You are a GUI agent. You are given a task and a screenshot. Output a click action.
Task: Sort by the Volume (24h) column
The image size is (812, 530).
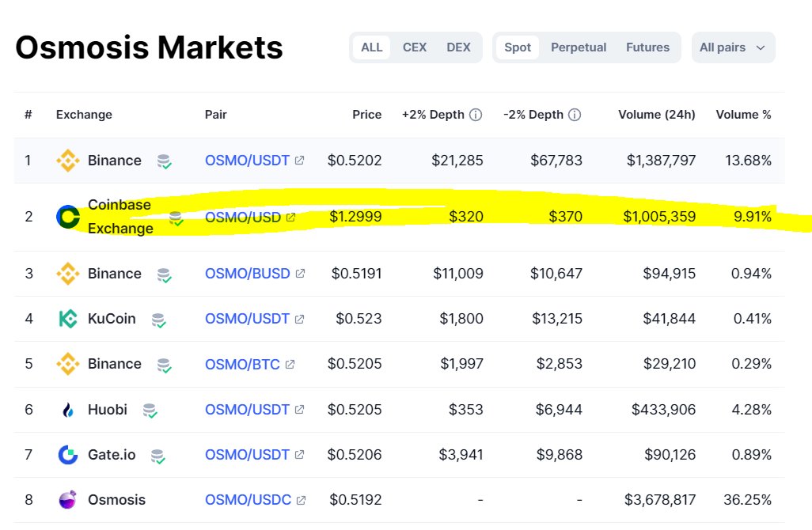(656, 114)
